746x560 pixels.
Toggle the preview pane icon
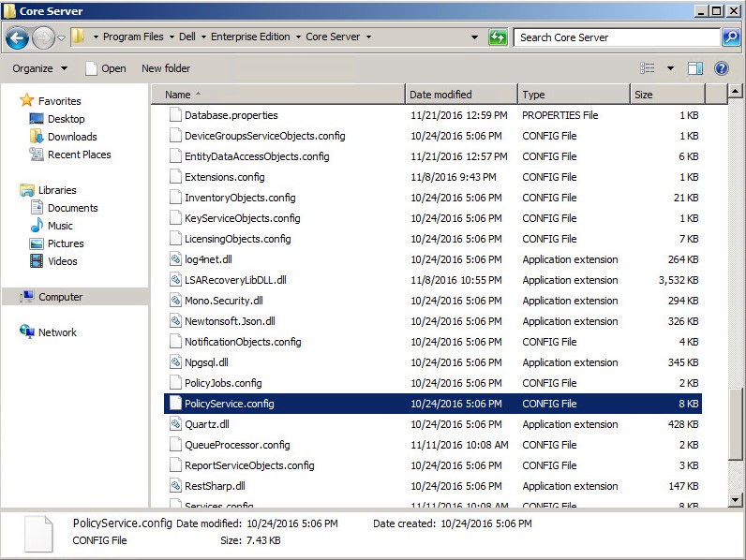(x=695, y=68)
